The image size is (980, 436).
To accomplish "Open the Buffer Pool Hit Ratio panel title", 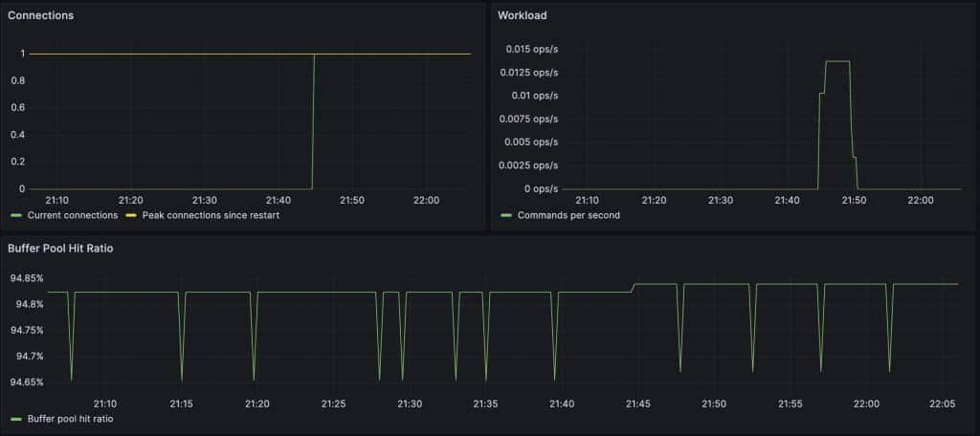I will coord(60,248).
